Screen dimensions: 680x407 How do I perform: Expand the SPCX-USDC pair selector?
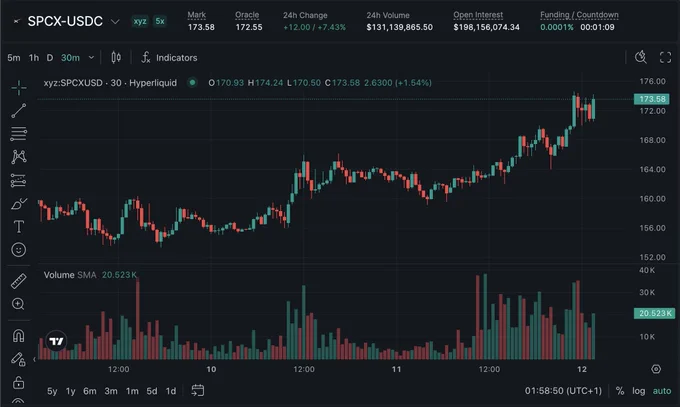(115, 21)
